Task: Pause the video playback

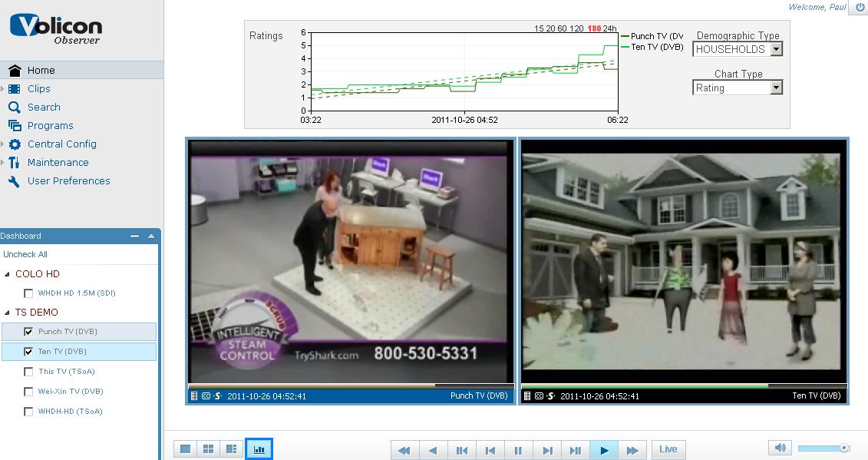Action: point(518,450)
